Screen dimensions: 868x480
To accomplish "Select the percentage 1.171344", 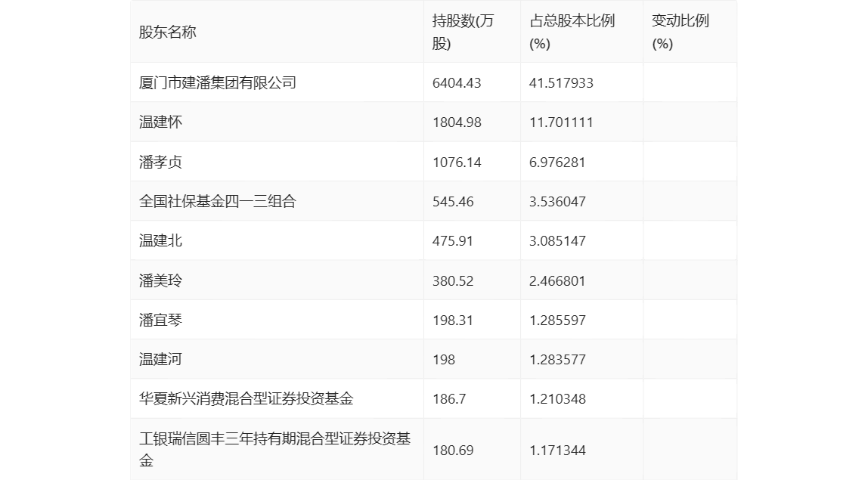I will click(557, 450).
